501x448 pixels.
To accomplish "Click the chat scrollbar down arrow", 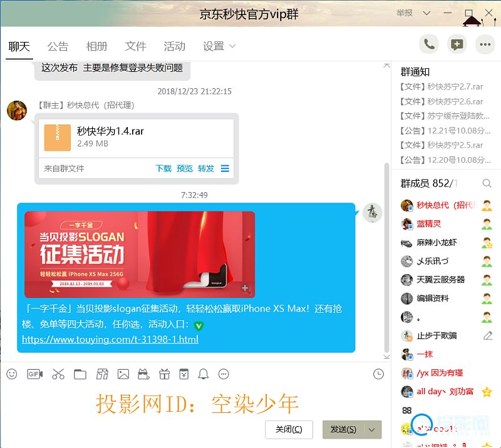I will point(386,357).
